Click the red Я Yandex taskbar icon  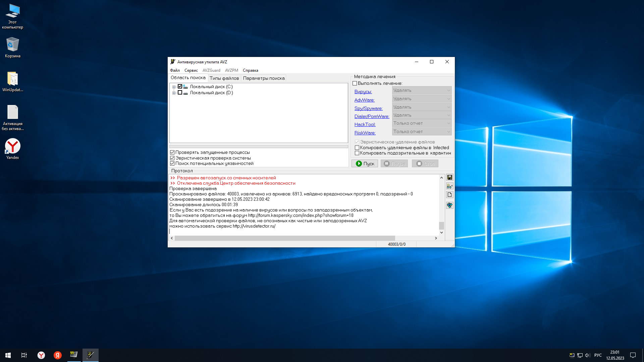click(x=58, y=355)
